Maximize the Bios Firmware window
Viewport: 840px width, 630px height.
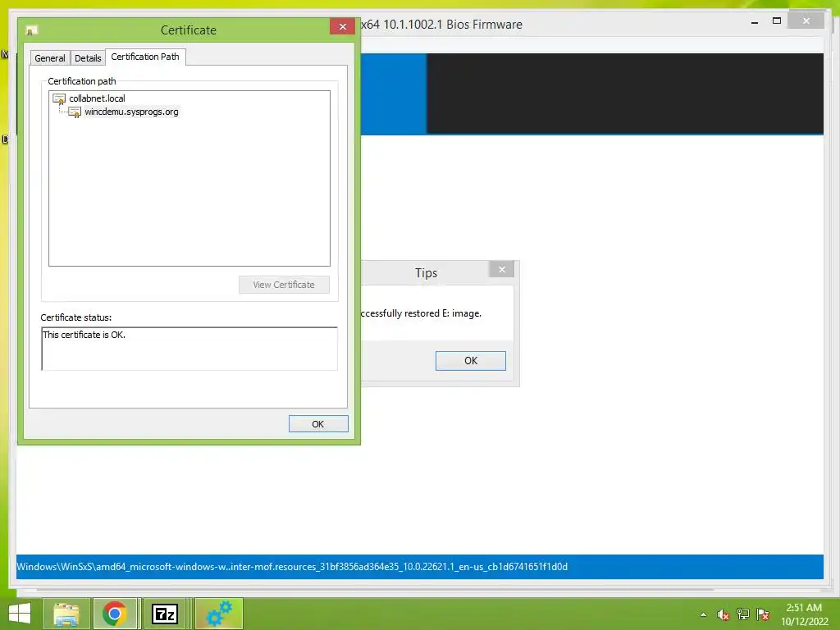pos(776,21)
